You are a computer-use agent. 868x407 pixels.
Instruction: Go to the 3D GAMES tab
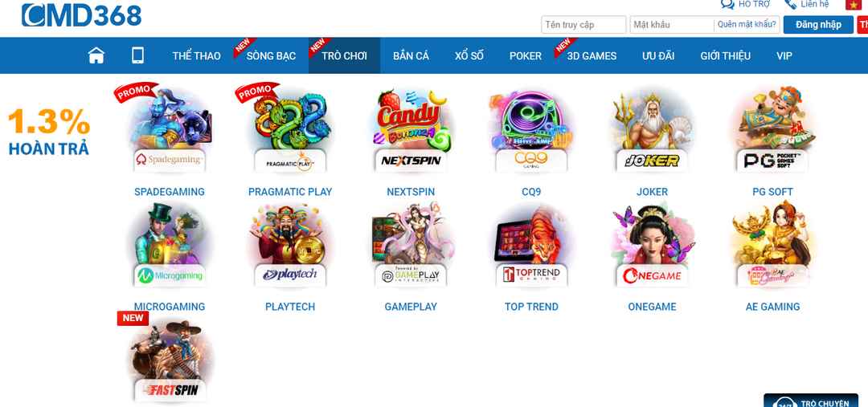(x=592, y=56)
